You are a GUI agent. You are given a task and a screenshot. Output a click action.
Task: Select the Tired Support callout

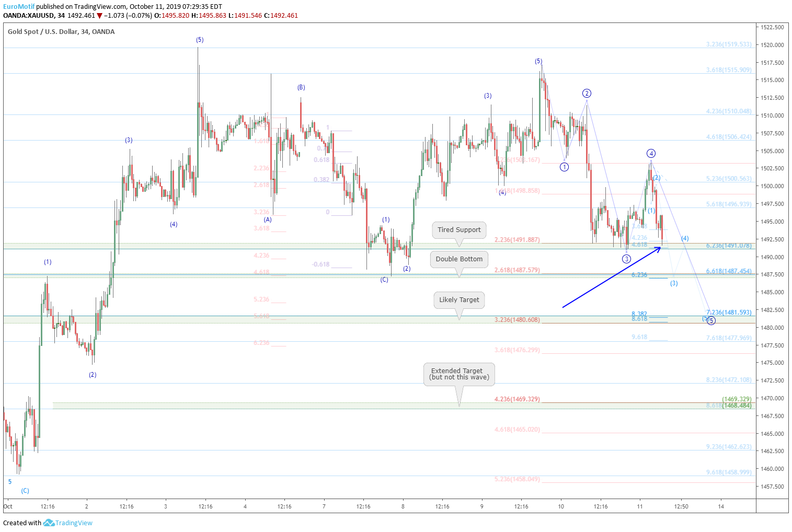459,229
